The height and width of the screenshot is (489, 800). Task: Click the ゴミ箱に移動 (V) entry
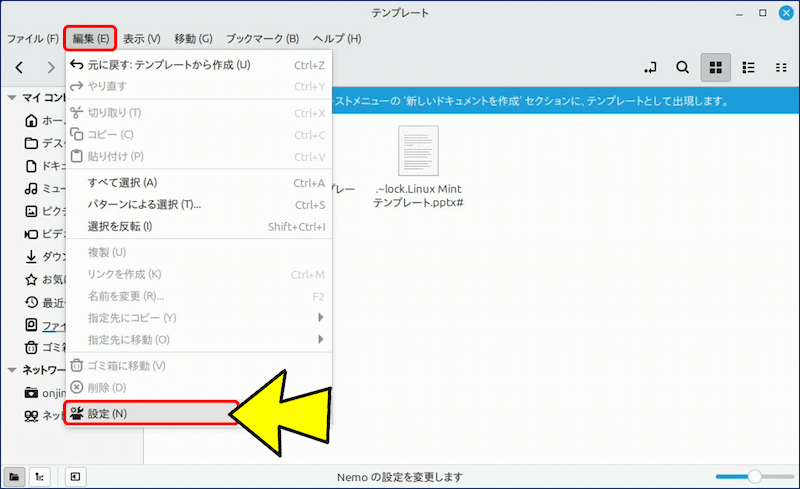[199, 365]
